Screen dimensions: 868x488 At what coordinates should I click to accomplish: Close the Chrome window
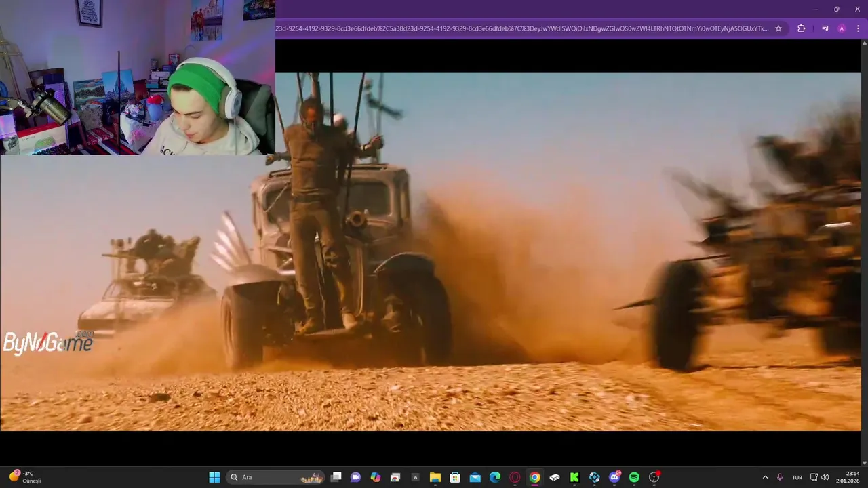coord(858,9)
